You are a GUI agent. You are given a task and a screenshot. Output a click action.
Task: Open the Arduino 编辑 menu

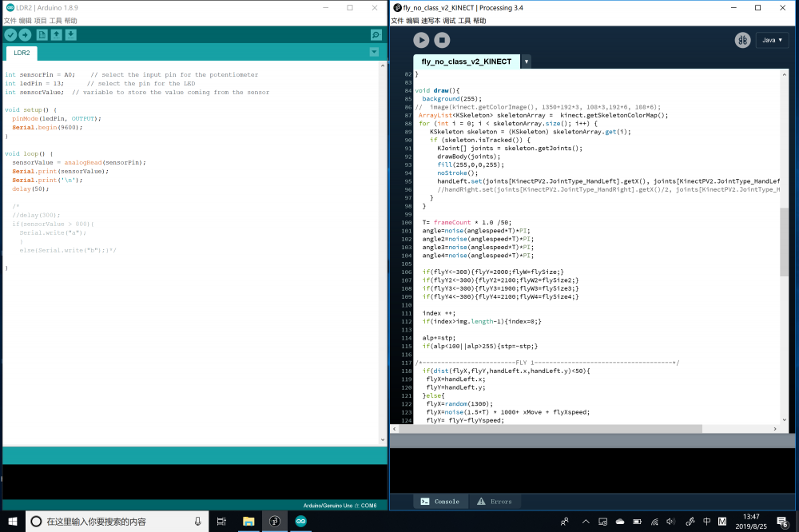tap(25, 21)
